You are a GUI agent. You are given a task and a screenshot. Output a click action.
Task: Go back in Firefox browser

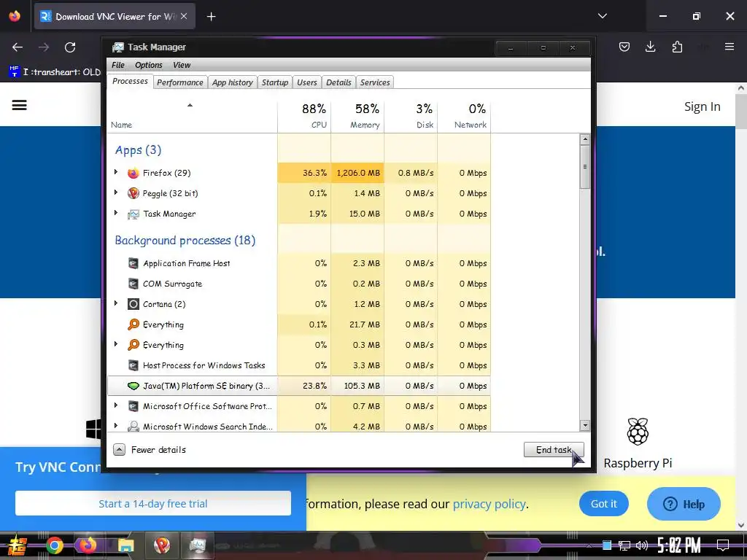pos(18,47)
